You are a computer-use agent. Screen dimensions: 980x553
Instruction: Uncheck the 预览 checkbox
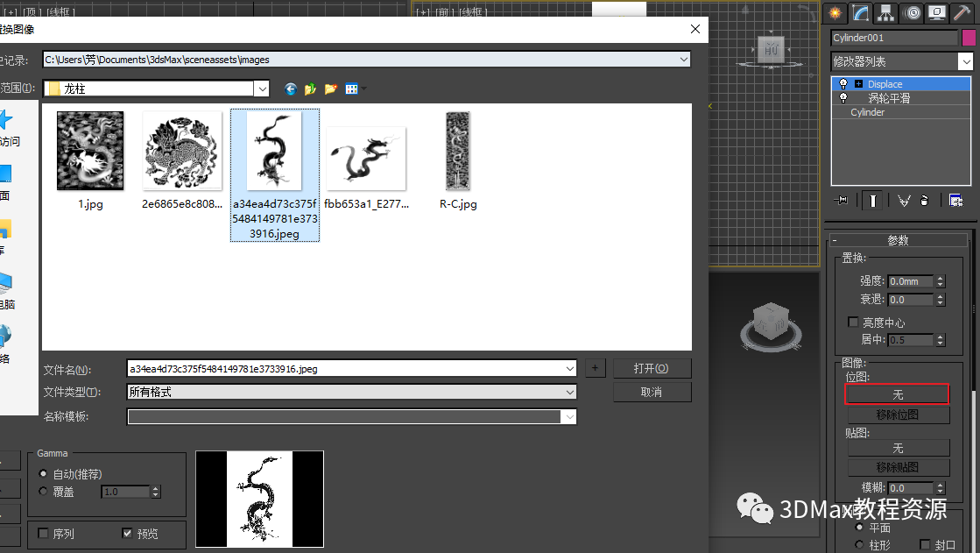click(x=128, y=533)
